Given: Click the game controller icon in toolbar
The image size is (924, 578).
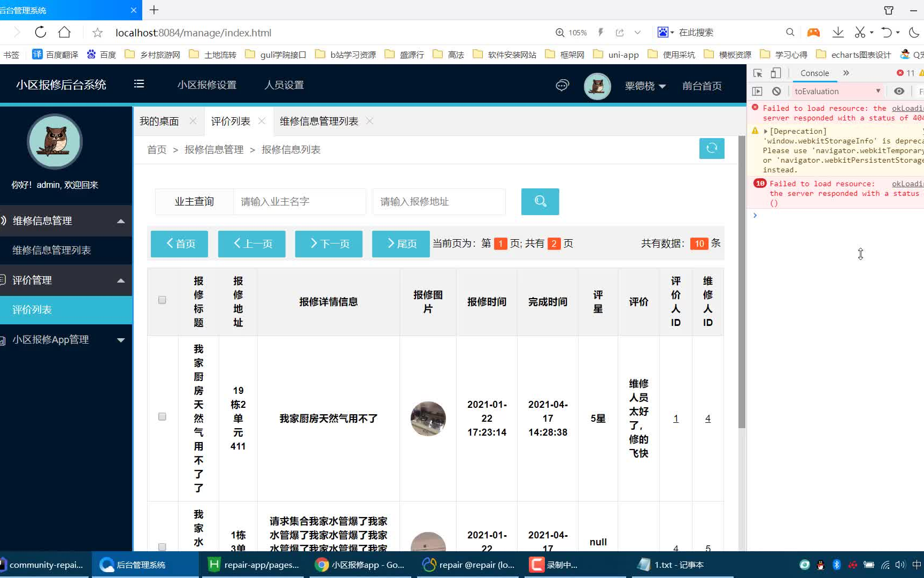Looking at the screenshot, I should 813,33.
